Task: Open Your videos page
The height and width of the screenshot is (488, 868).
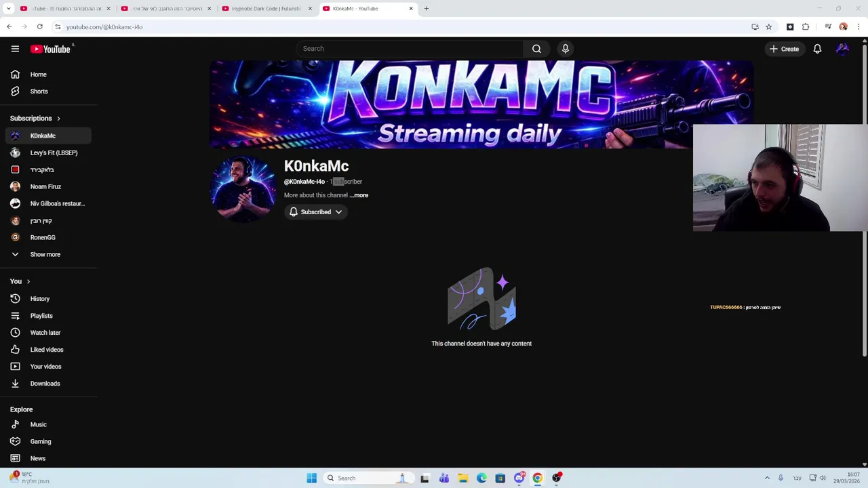Action: [x=48, y=367]
